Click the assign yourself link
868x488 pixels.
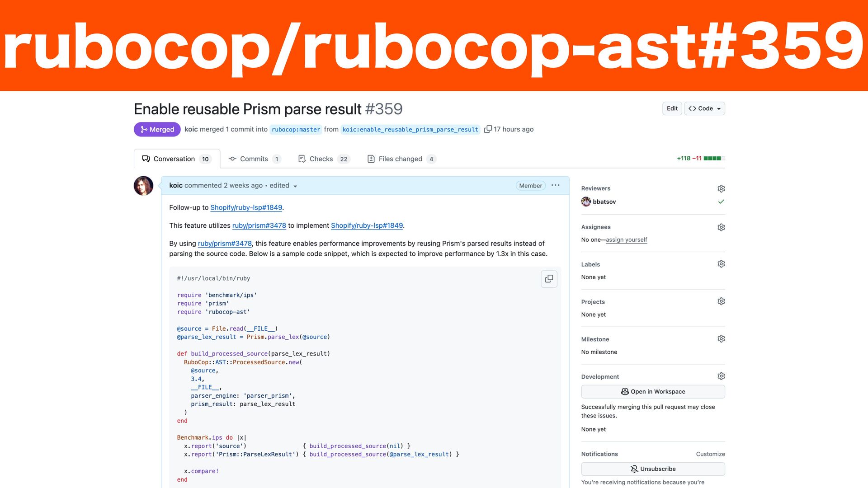click(x=626, y=240)
